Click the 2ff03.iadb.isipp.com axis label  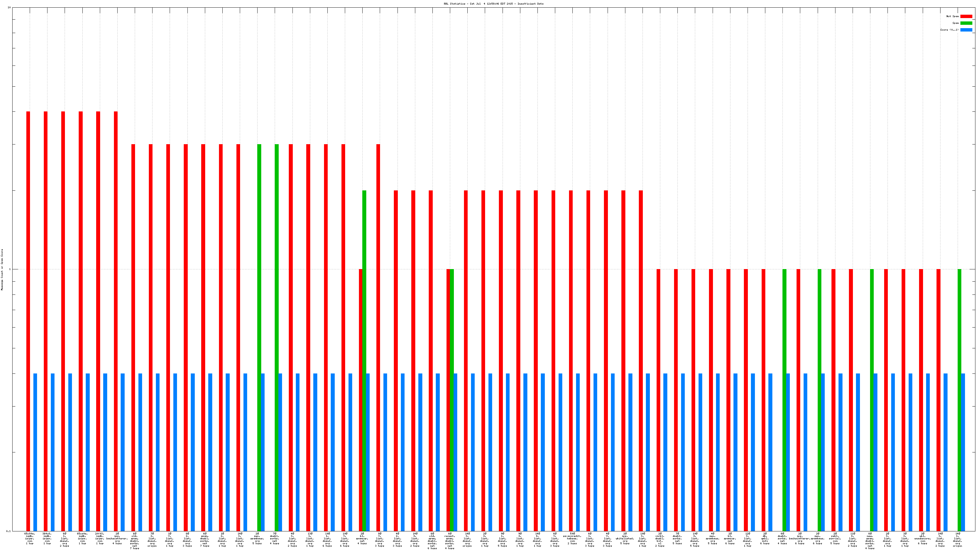pyautogui.click(x=100, y=538)
